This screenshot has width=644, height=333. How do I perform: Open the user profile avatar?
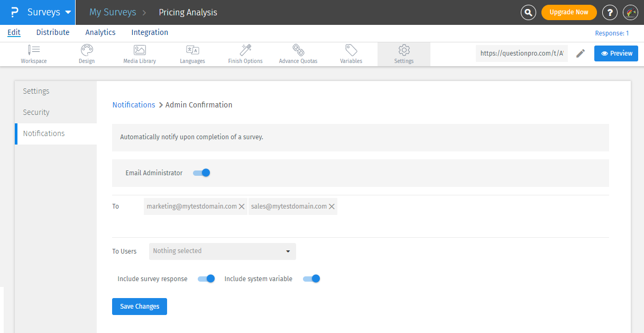(x=631, y=12)
